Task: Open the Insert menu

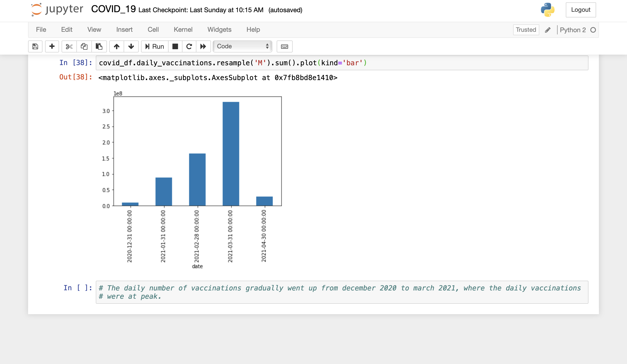Action: pos(124,30)
